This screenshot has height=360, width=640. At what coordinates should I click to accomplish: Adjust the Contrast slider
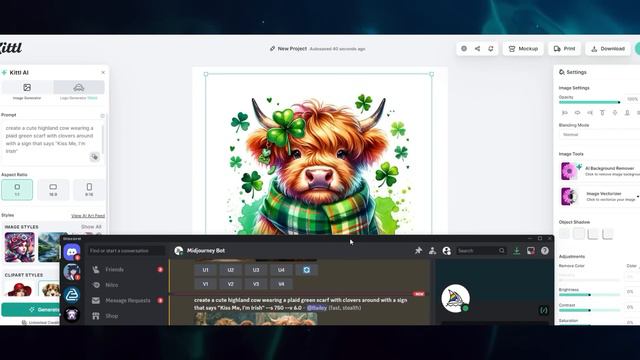[589, 310]
